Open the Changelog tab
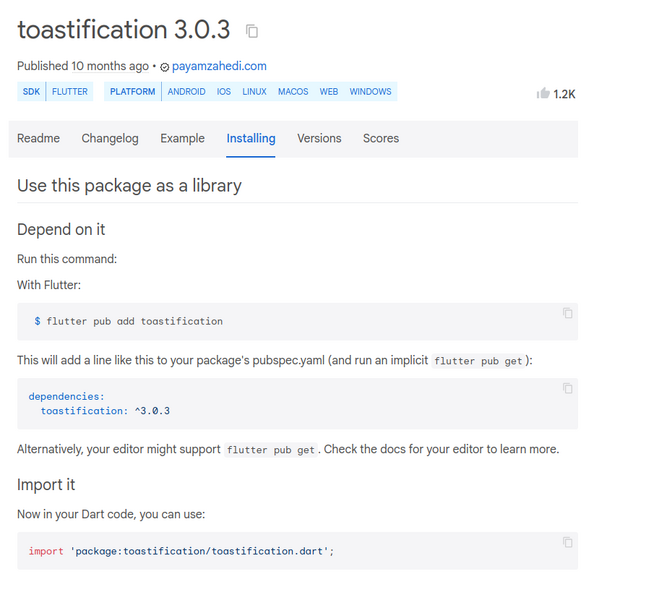 (x=110, y=138)
